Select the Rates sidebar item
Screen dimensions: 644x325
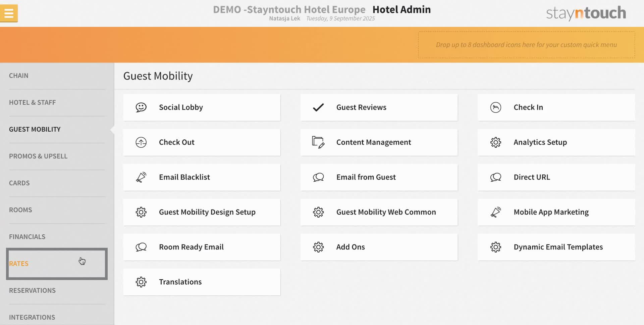point(57,264)
